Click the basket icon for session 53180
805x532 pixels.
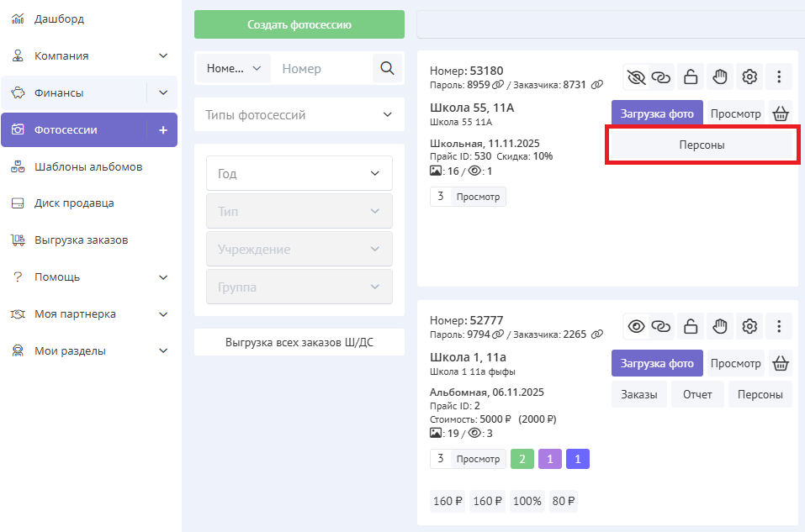[x=780, y=113]
